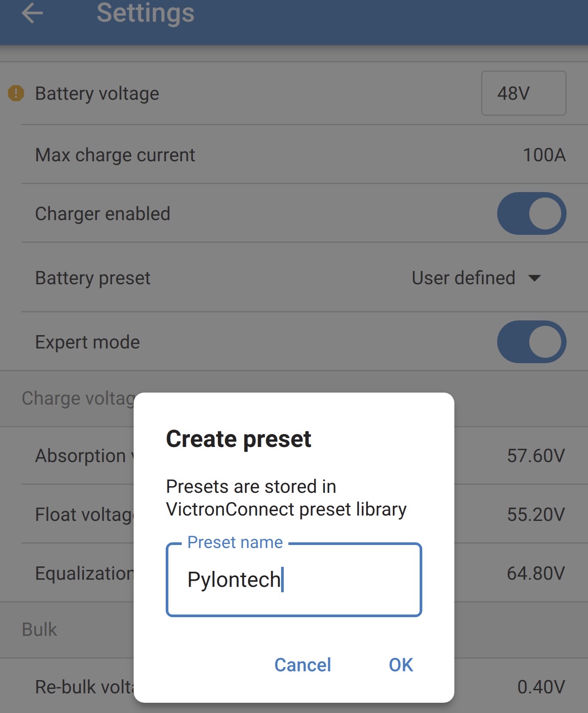
Task: Select the Battery voltage row label
Action: 97,94
